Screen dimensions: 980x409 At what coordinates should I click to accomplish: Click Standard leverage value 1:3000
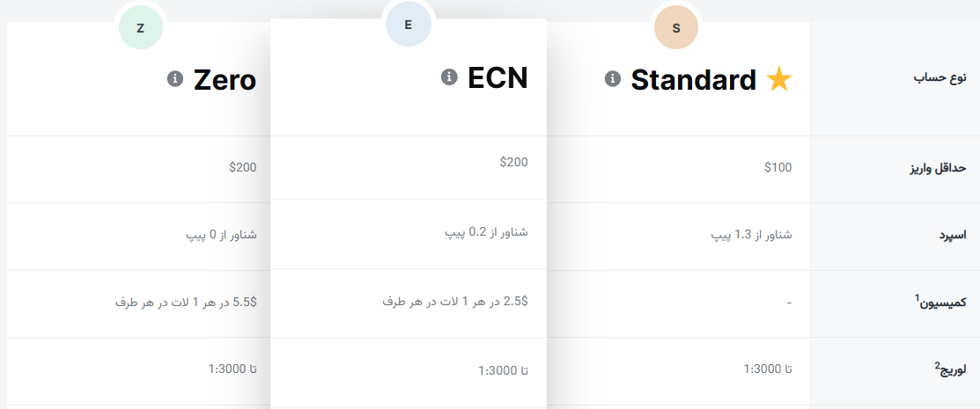768,369
